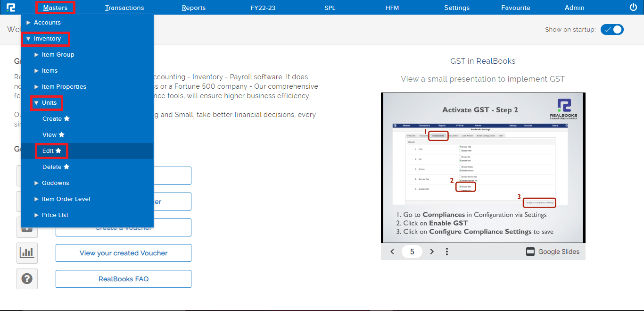Open the RealBooks FAQ button
Image resolution: width=644 pixels, height=311 pixels.
pos(124,279)
